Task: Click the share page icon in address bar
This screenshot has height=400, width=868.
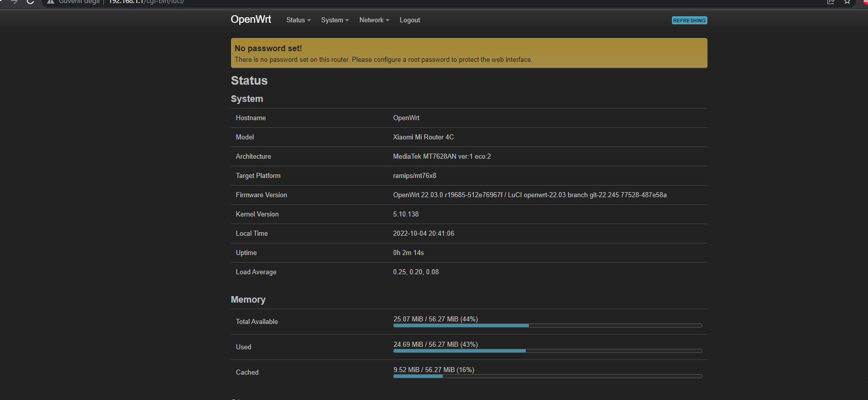Action: pyautogui.click(x=831, y=2)
